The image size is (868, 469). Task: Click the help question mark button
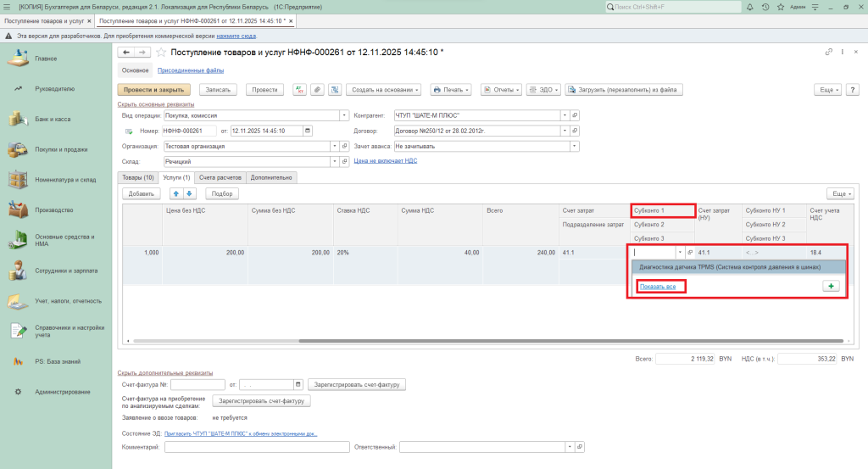click(850, 90)
